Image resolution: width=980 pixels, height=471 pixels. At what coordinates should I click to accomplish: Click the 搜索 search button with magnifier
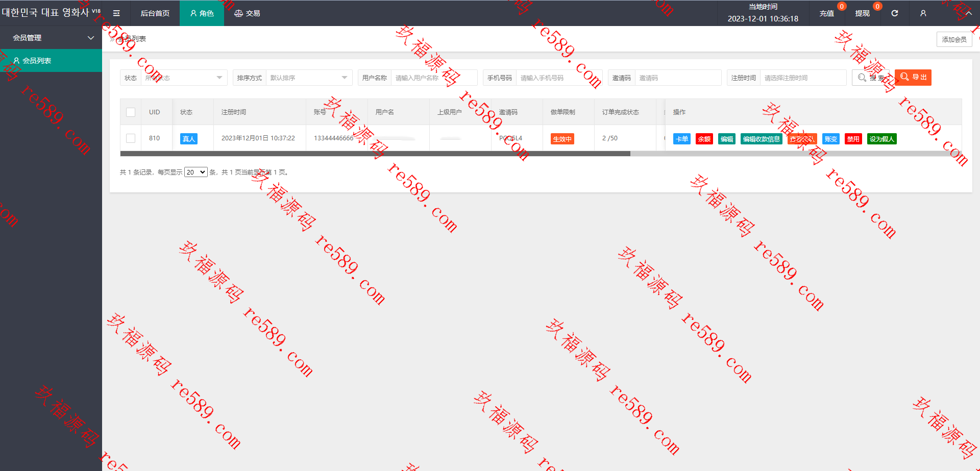871,78
